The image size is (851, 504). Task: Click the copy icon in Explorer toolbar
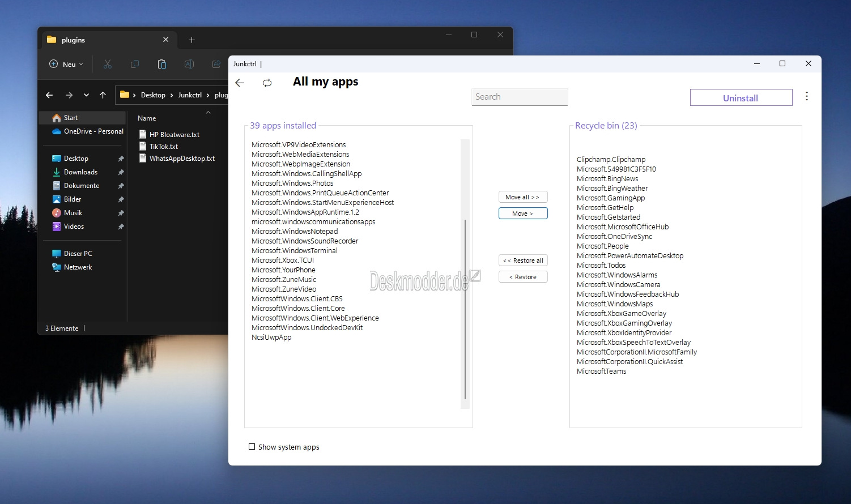(x=135, y=64)
